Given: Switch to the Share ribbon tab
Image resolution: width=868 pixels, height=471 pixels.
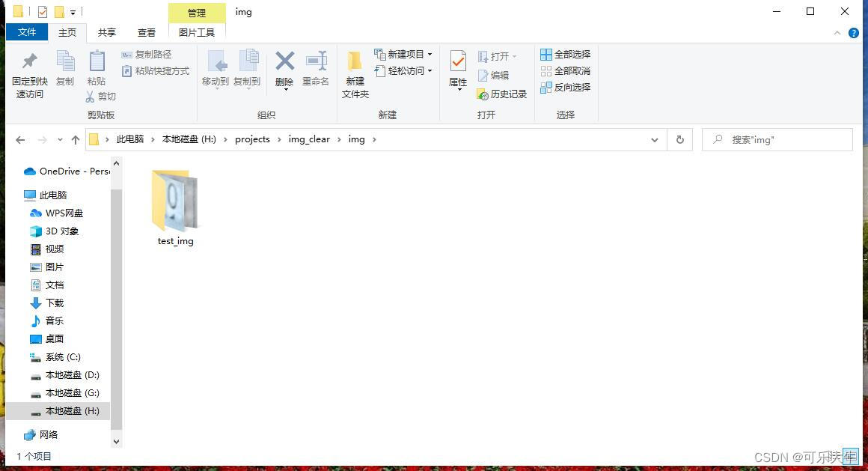Looking at the screenshot, I should [107, 32].
